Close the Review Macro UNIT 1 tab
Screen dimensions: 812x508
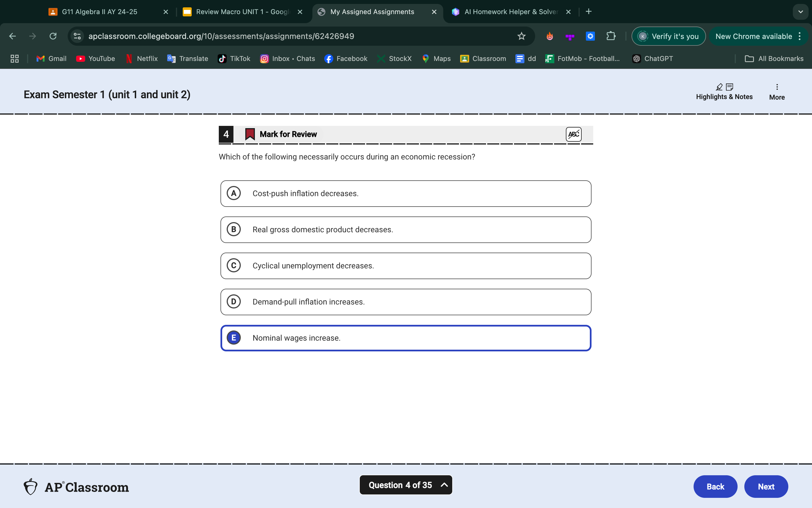300,12
